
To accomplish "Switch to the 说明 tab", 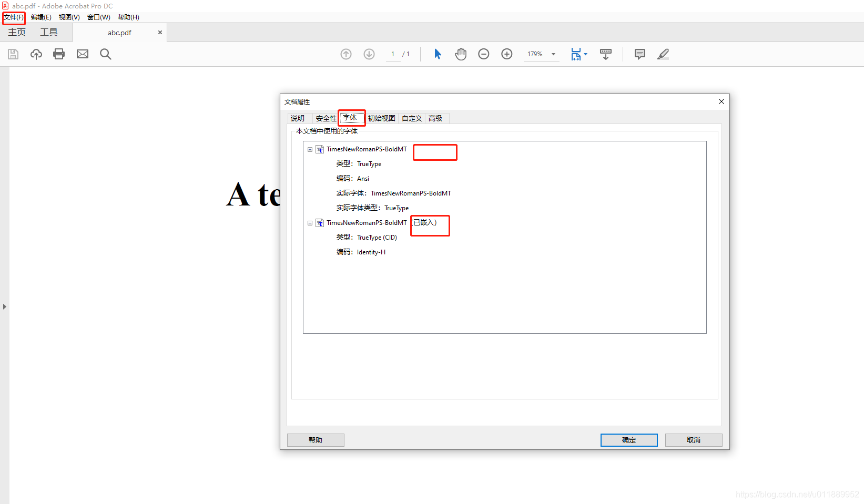I will pos(298,118).
